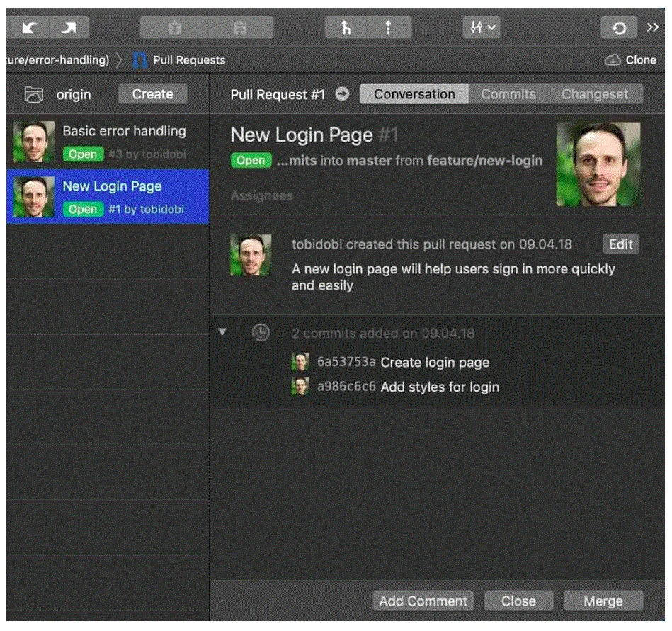The image size is (672, 631).
Task: Switch to the Conversation tab
Action: pos(414,94)
